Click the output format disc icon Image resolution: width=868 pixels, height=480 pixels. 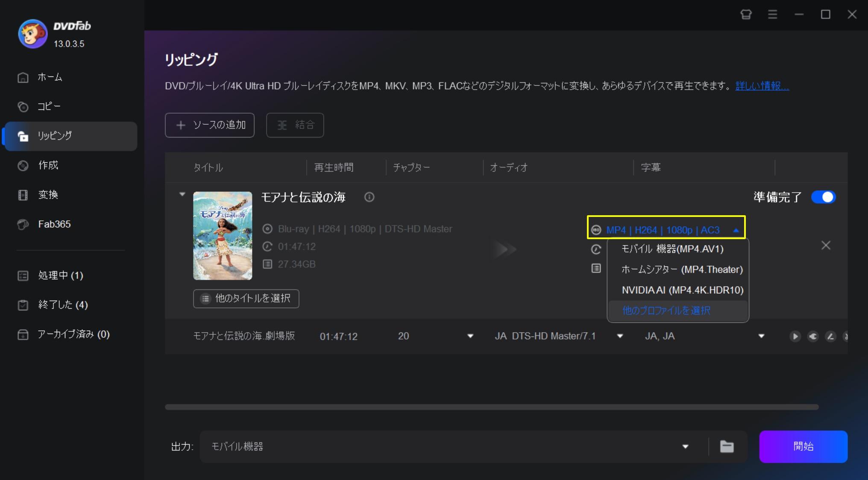click(596, 230)
